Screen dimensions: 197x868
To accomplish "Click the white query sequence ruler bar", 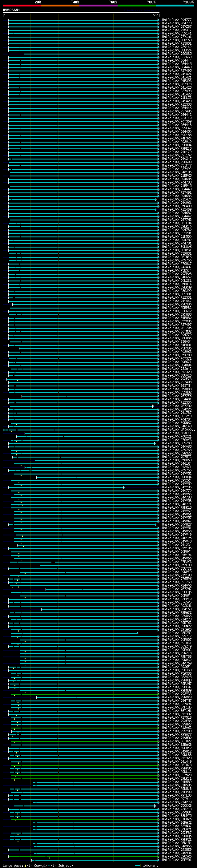I will point(81,13).
